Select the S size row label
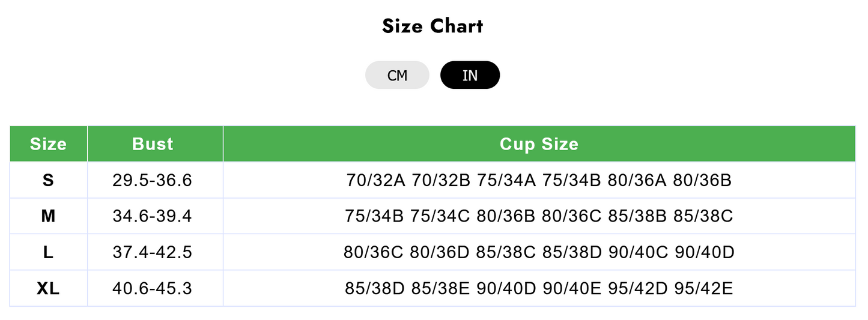The width and height of the screenshot is (868, 320). (x=49, y=180)
